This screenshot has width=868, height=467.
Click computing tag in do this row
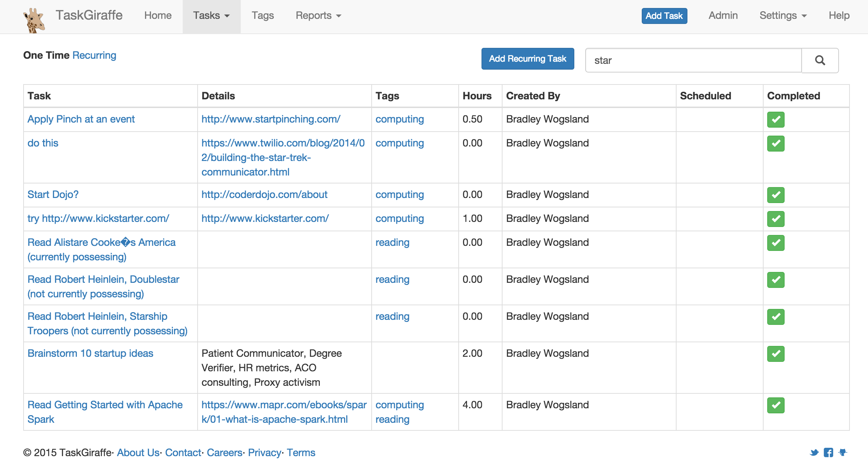pos(400,143)
